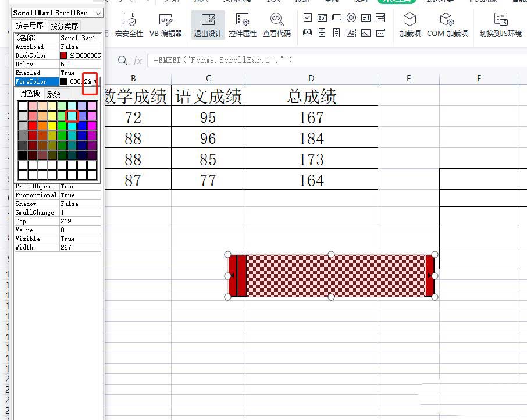The width and height of the screenshot is (527, 420).
Task: Insert a command button control
Action: [336, 17]
